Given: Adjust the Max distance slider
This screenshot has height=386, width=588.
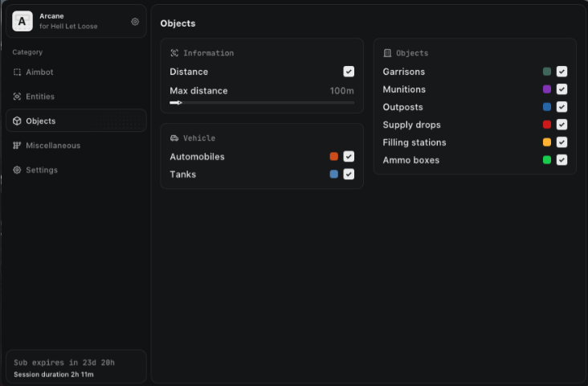Looking at the screenshot, I should pyautogui.click(x=261, y=102).
